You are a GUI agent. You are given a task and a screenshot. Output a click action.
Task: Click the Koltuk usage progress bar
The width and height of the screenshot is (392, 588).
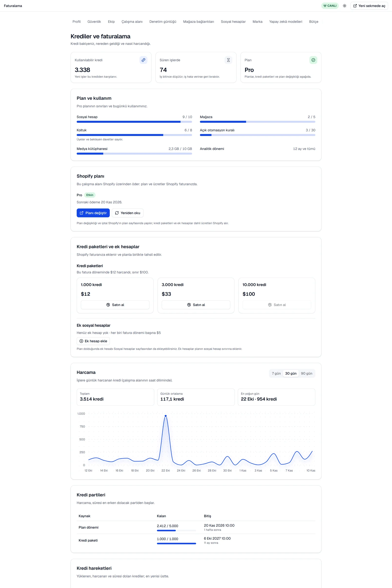(x=134, y=135)
